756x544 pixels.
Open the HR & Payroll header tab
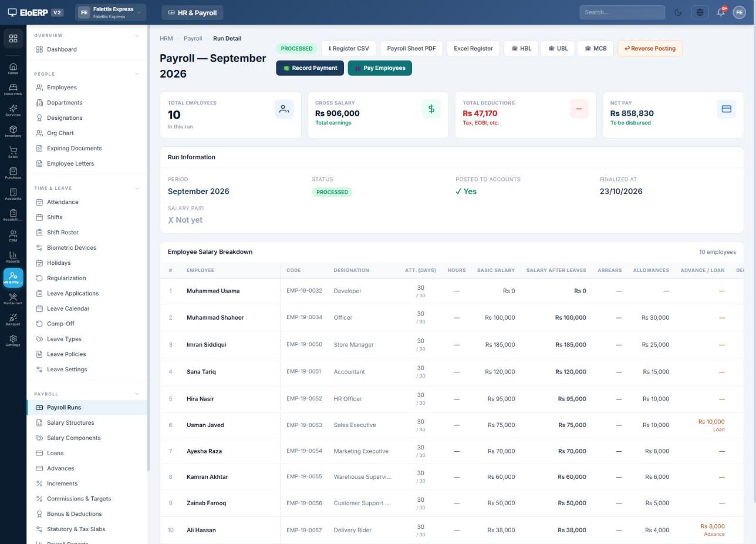(193, 12)
